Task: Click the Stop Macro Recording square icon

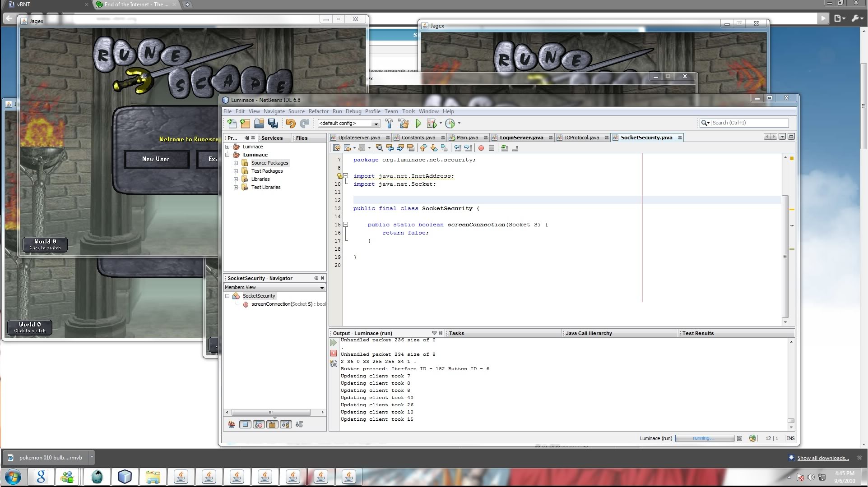Action: (492, 148)
